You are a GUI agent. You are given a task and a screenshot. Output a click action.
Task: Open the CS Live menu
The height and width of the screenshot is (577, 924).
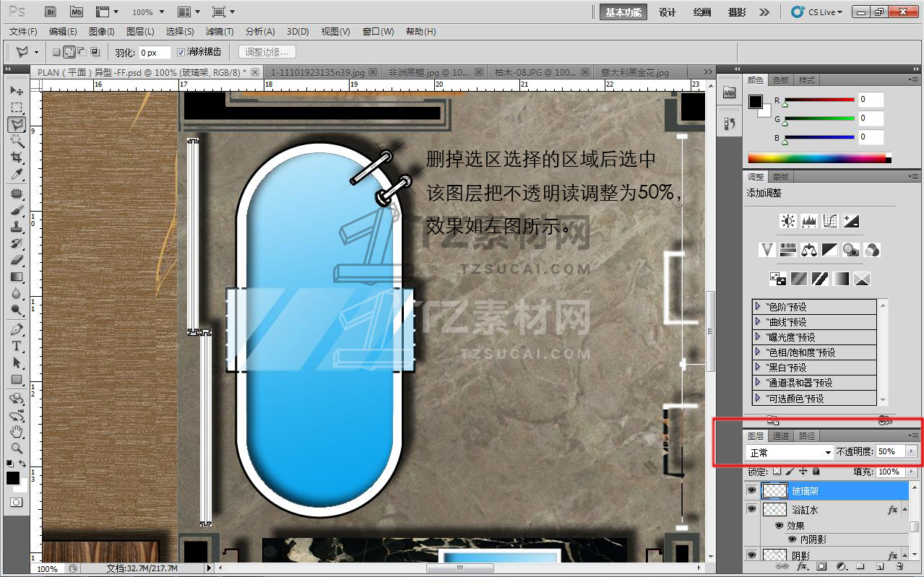[817, 12]
